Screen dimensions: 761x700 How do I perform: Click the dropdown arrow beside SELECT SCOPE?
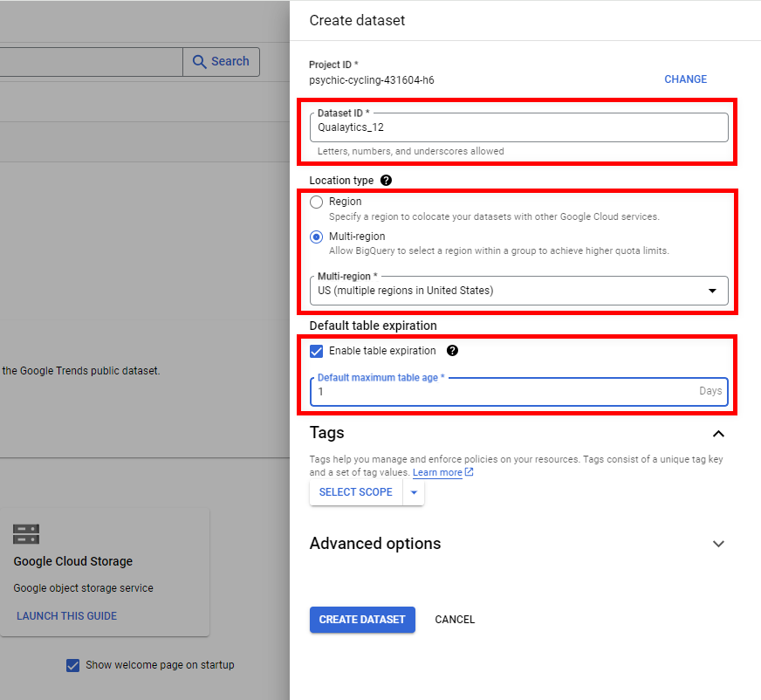414,491
